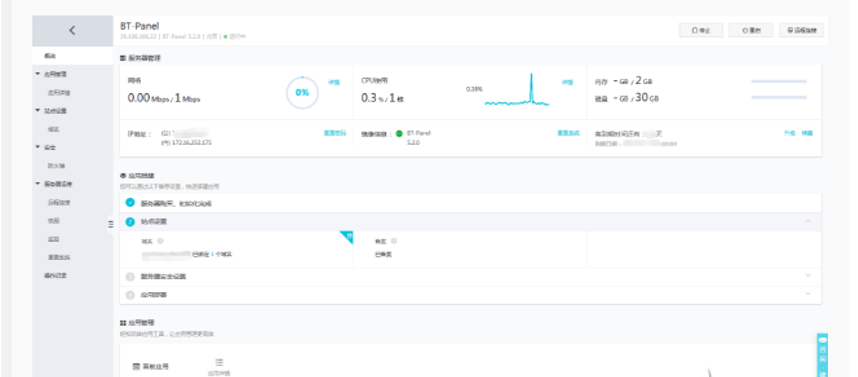
Task: Collapse the 应用管理 sidebar group triangle
Action: pos(37,74)
